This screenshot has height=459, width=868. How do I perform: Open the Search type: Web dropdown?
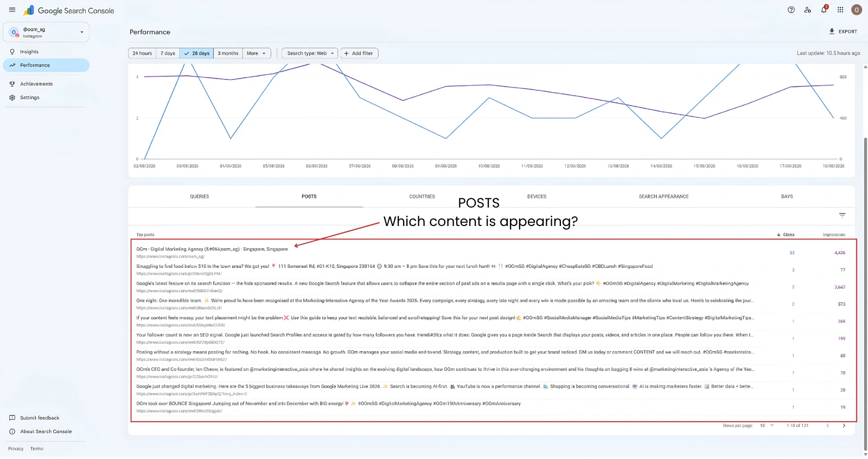(x=310, y=53)
